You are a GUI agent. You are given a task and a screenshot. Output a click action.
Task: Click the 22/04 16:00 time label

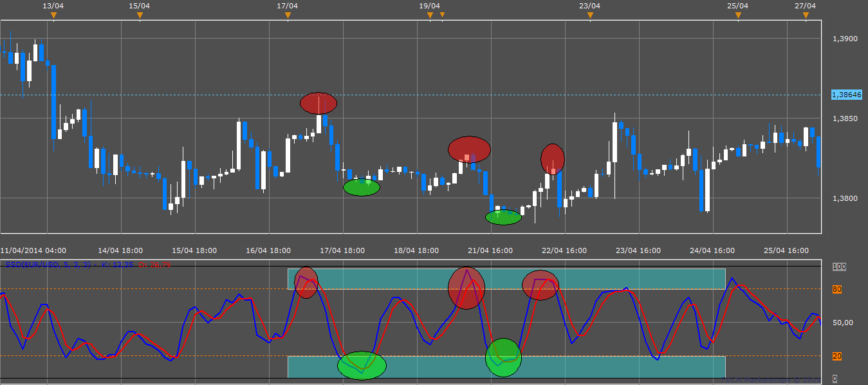564,250
